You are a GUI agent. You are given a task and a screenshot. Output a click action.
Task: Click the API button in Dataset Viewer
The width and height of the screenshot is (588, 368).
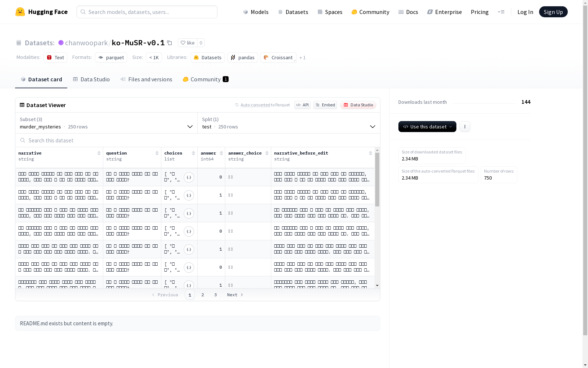tap(302, 105)
